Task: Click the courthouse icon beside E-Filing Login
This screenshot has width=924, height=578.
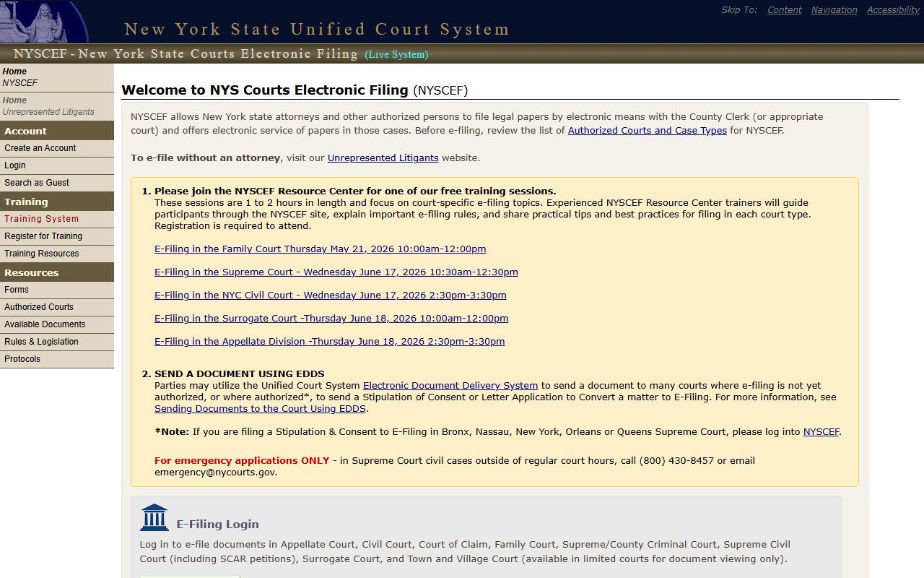Action: 154,517
